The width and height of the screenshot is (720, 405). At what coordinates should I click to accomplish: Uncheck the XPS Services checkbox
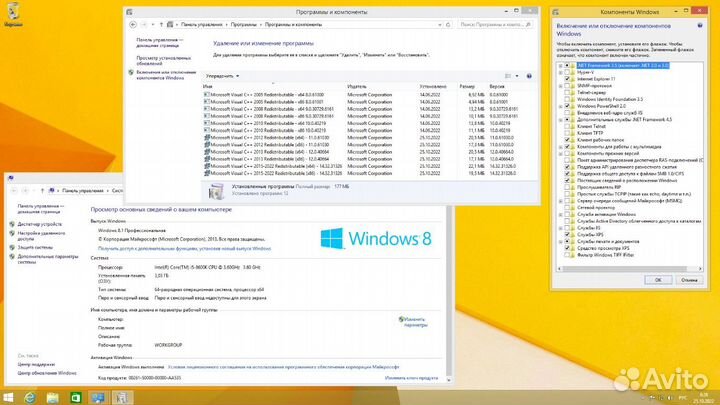pos(567,235)
